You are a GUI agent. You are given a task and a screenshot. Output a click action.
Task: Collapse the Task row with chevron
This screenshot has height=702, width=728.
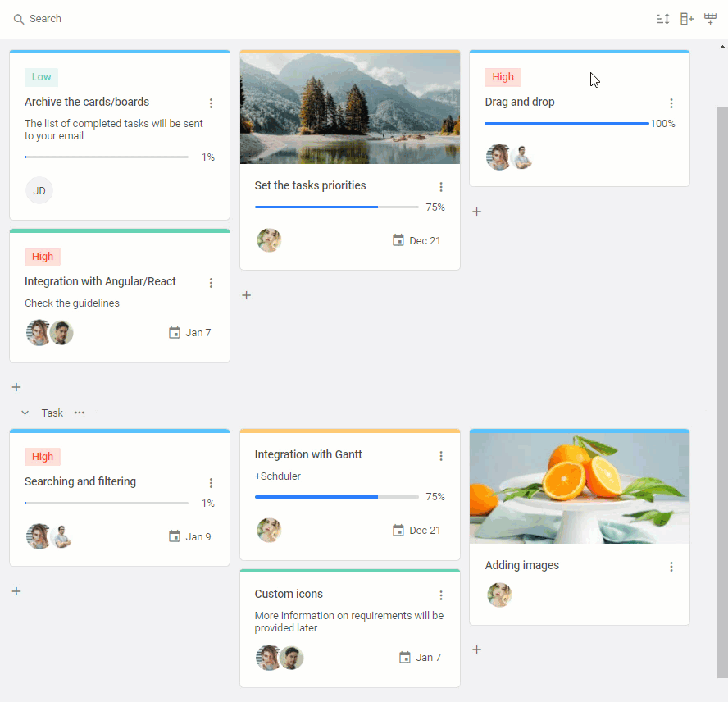[x=25, y=413]
